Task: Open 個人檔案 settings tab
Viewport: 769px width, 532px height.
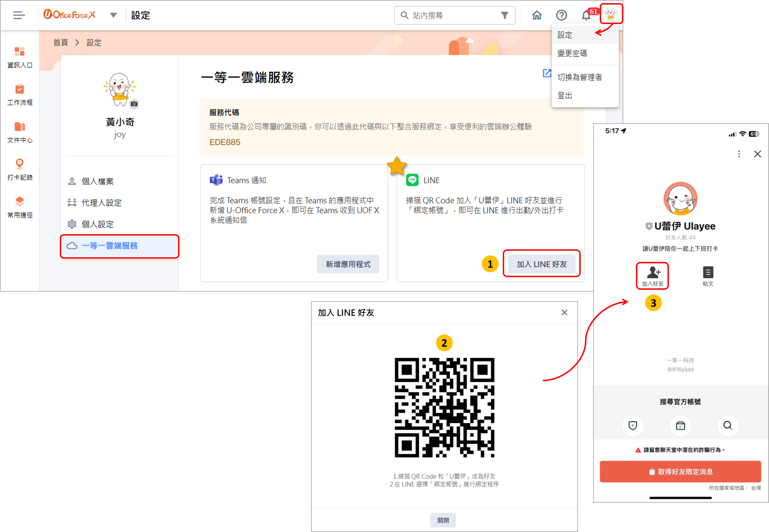Action: pos(120,181)
